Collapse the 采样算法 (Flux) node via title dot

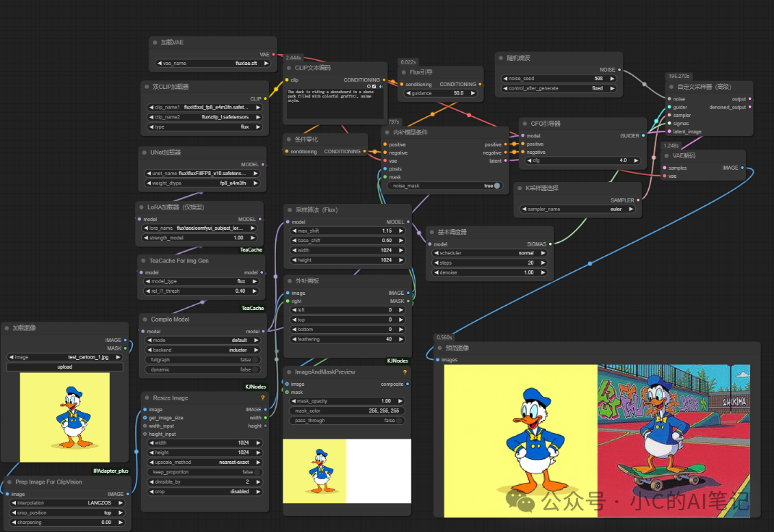[x=290, y=210]
